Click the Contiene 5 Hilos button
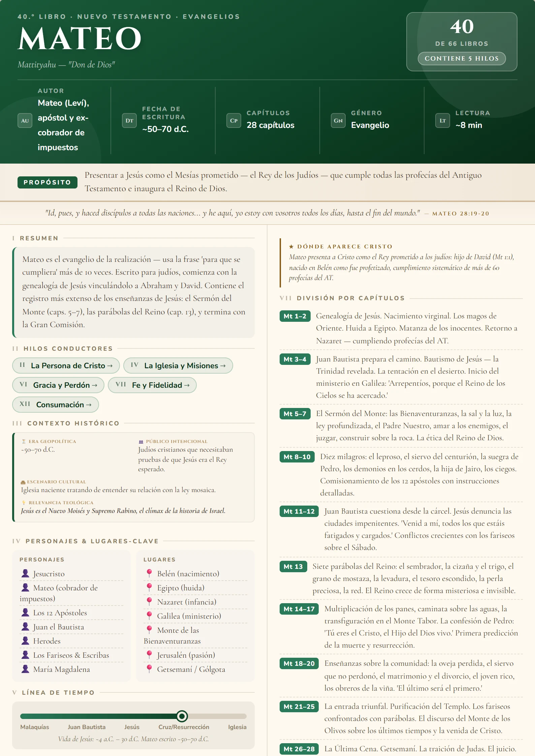The width and height of the screenshot is (535, 756). (x=462, y=58)
